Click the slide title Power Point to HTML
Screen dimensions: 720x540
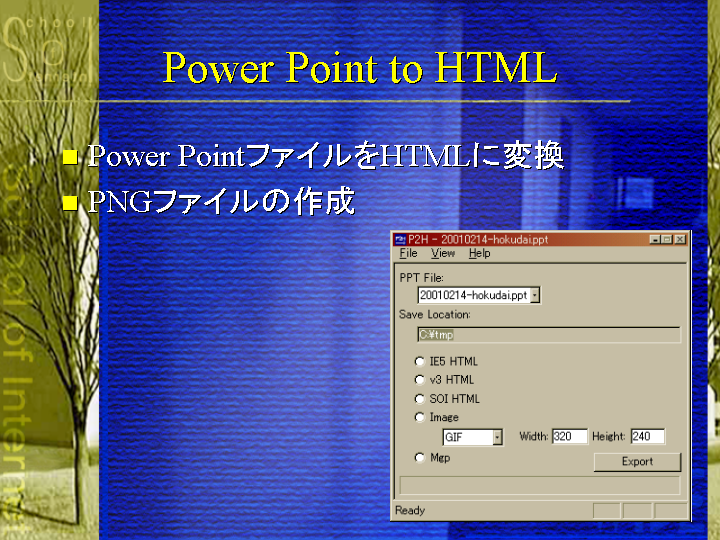360,68
